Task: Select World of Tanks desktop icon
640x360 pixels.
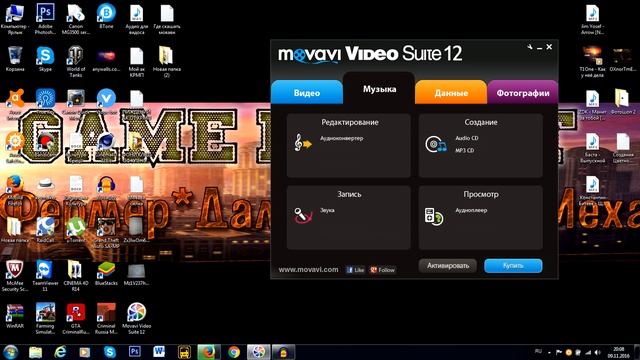Action: [x=76, y=62]
